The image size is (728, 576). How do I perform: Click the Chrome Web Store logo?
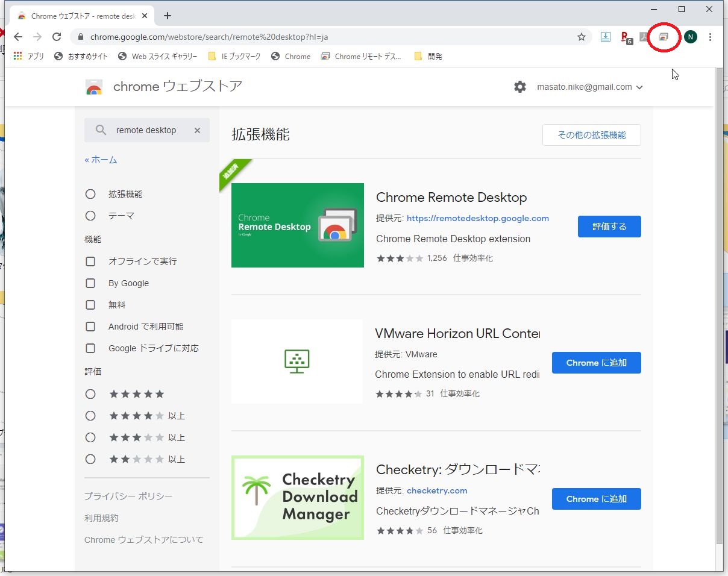[94, 87]
